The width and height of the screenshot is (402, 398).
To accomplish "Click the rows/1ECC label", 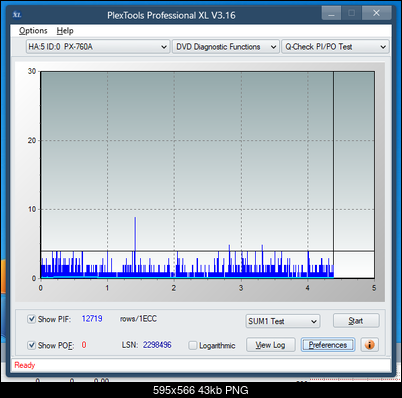I will tap(138, 319).
